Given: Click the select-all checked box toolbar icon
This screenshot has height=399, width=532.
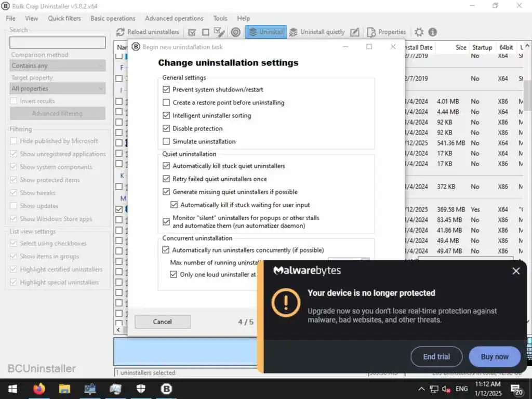Looking at the screenshot, I should [192, 32].
